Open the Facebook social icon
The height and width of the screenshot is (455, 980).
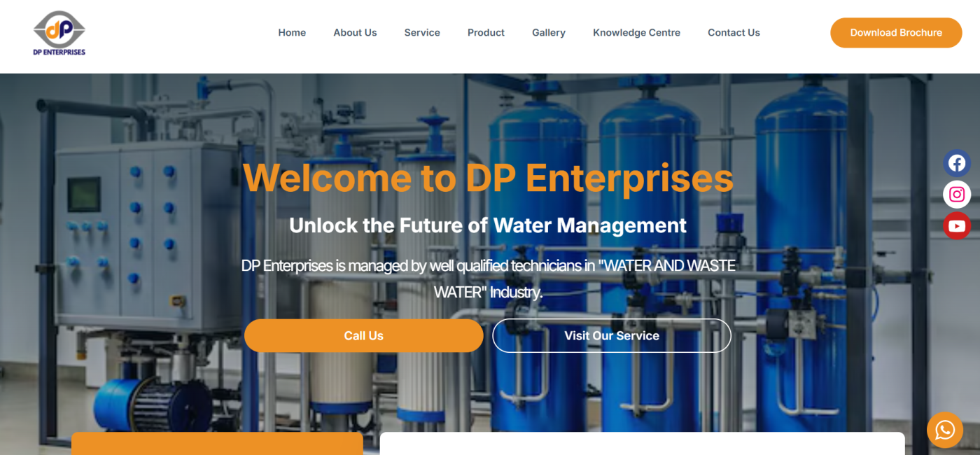point(957,164)
